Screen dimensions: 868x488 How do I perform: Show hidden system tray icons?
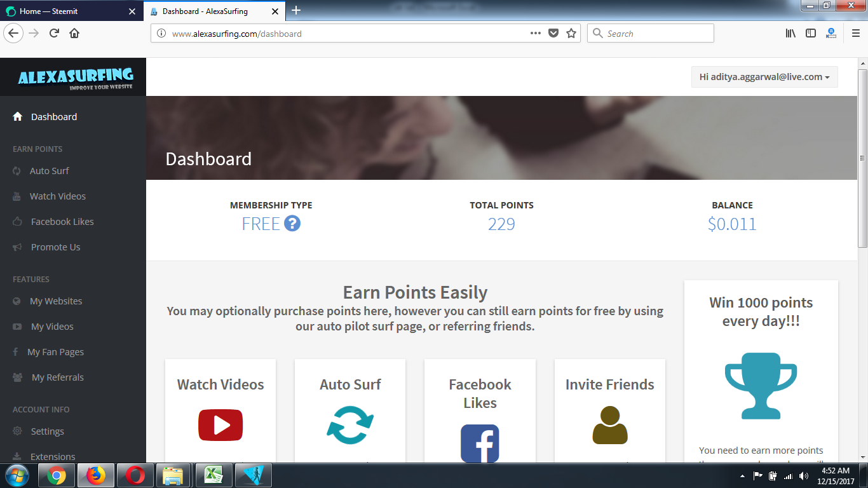click(x=742, y=475)
